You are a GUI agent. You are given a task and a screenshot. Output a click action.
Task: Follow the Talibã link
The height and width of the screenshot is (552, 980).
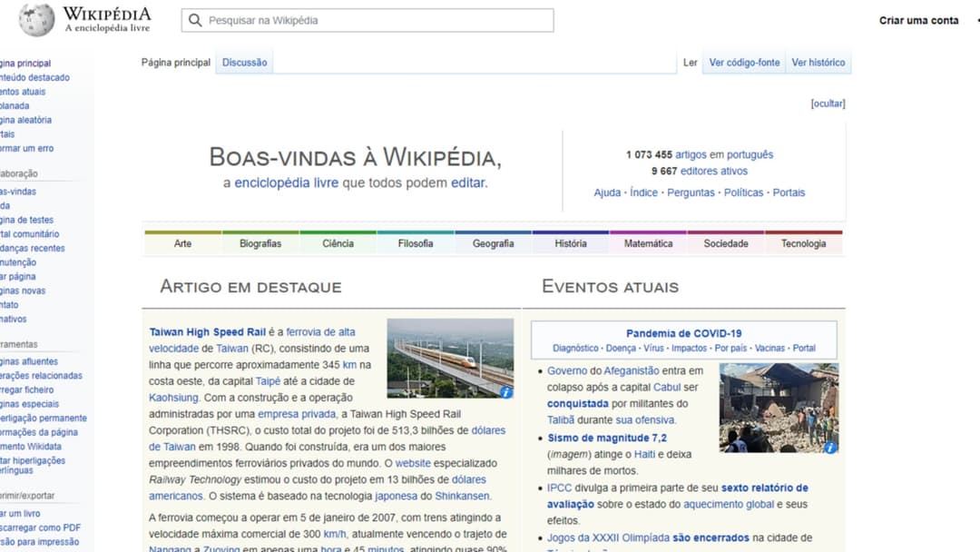[561, 420]
